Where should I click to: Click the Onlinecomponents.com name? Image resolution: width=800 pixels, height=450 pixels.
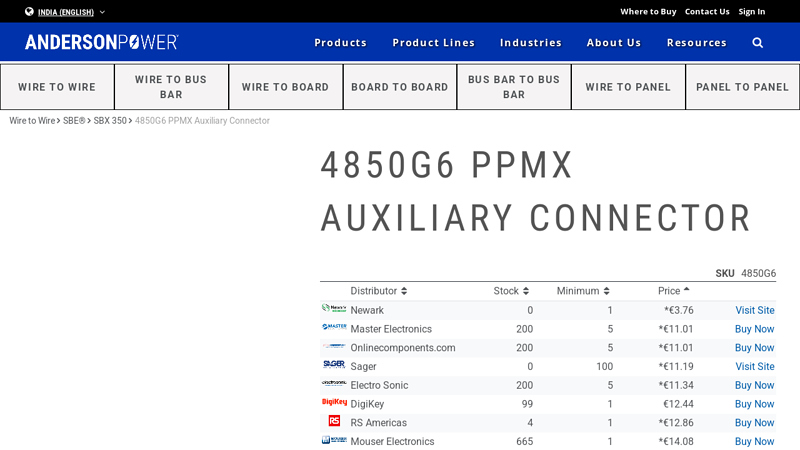pyautogui.click(x=403, y=347)
